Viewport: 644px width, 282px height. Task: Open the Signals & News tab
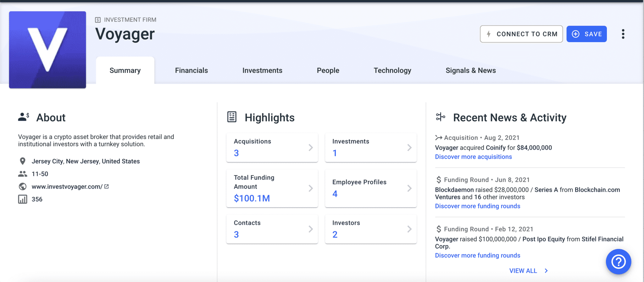(471, 70)
